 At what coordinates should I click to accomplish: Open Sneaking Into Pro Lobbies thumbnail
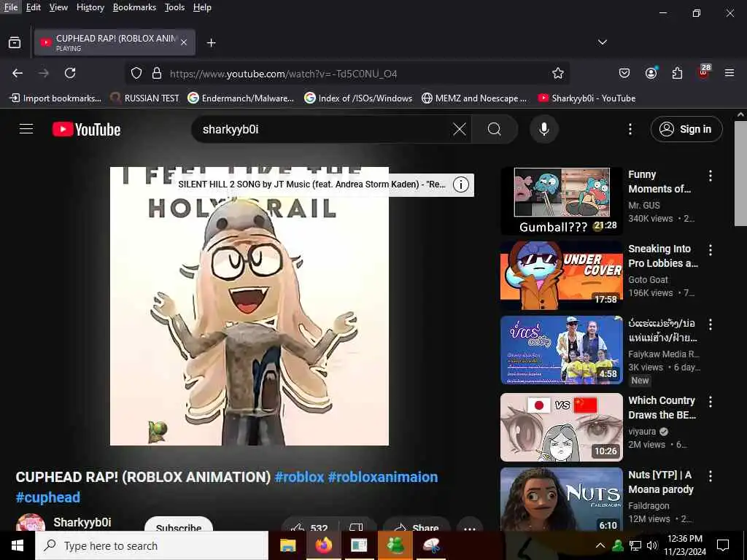click(x=562, y=276)
